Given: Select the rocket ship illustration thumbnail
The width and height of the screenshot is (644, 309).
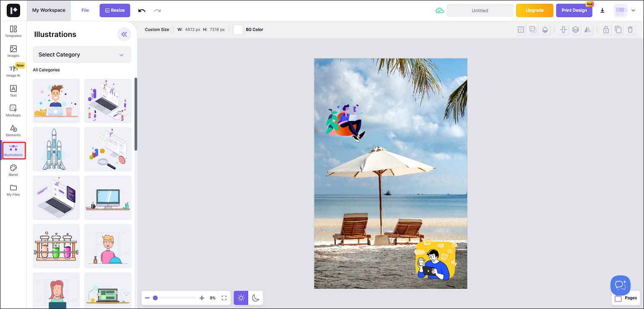Looking at the screenshot, I should pyautogui.click(x=56, y=149).
